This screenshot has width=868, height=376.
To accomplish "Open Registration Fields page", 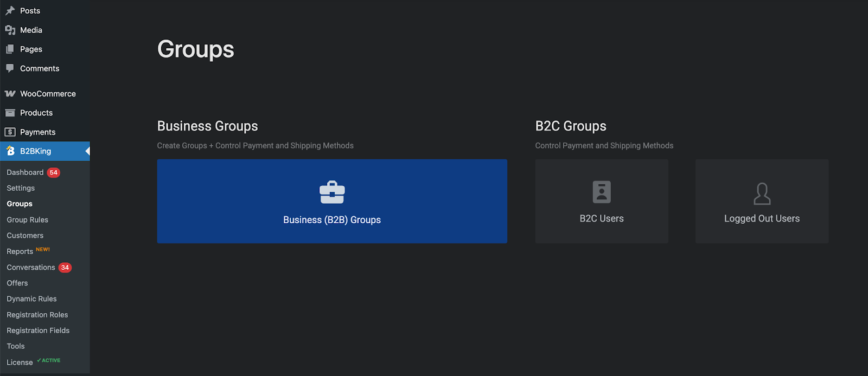I will [x=38, y=330].
